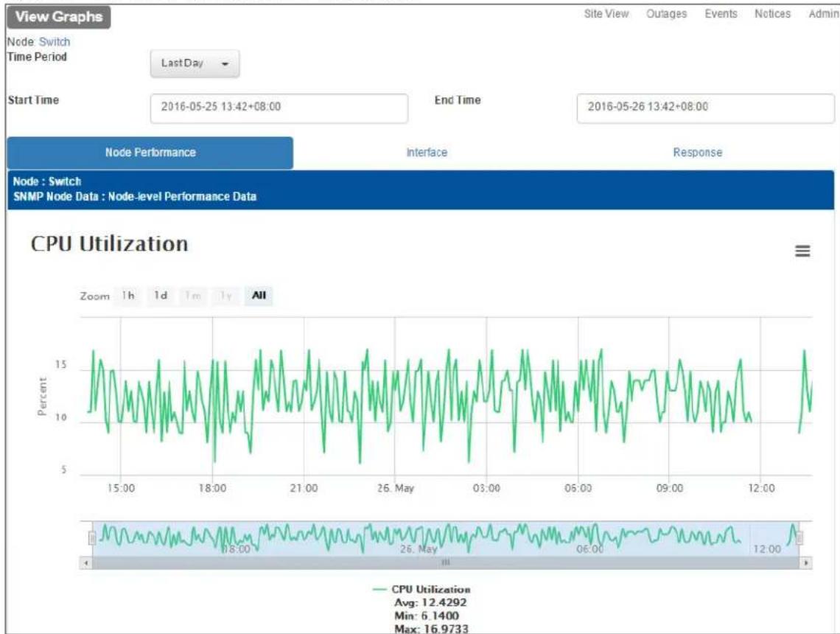Grab the navigator right range handle

coord(799,537)
